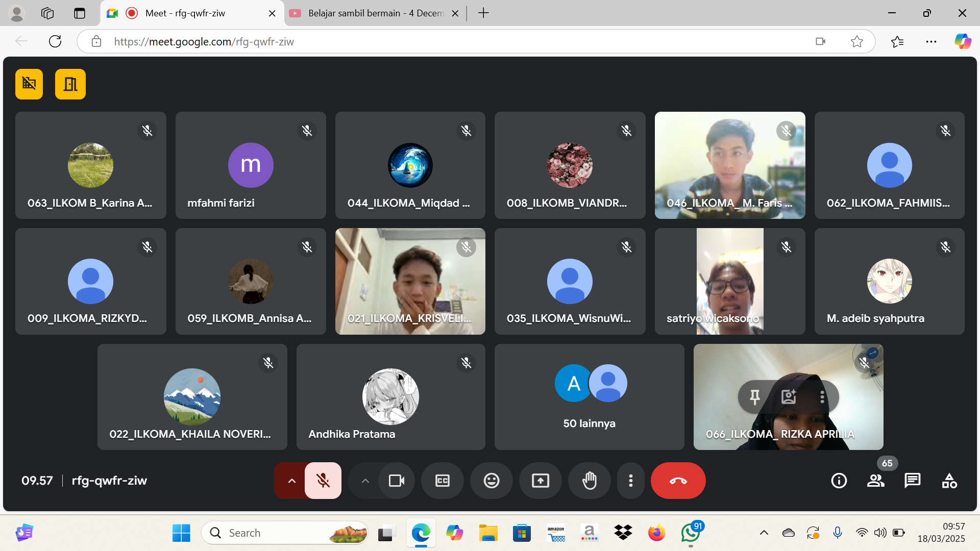Pin the 066_ILKOMA_RIZKA APRILIA tile
This screenshot has height=551, width=980.
pos(754,397)
